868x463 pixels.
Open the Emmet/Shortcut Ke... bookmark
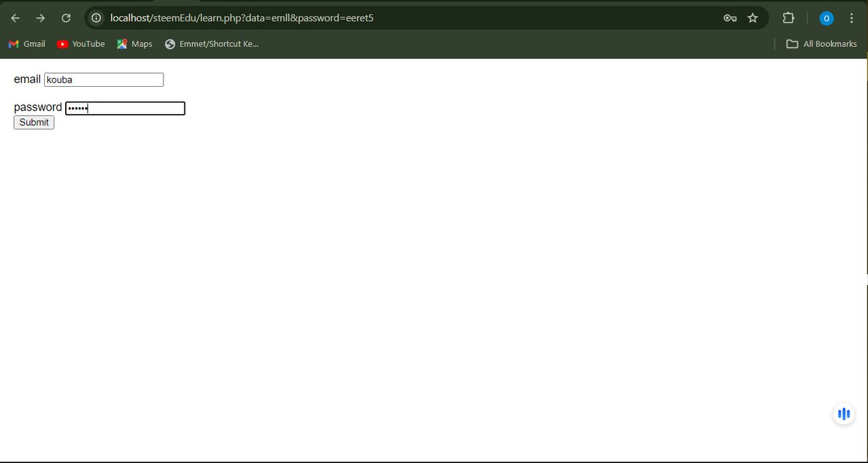(212, 44)
